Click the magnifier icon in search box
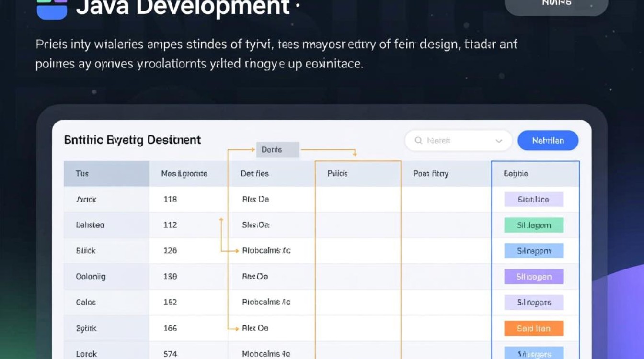The image size is (644, 359). [418, 141]
